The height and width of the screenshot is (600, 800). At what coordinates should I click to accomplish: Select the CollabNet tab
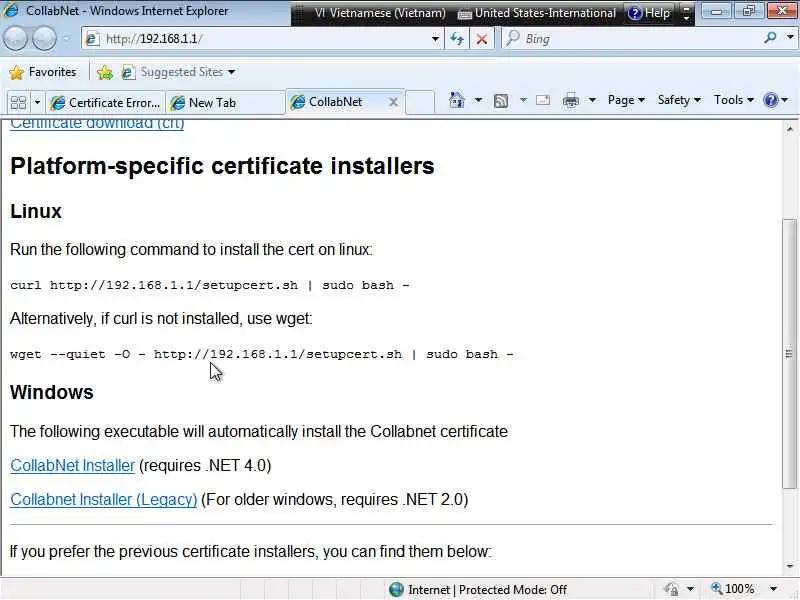(x=335, y=102)
